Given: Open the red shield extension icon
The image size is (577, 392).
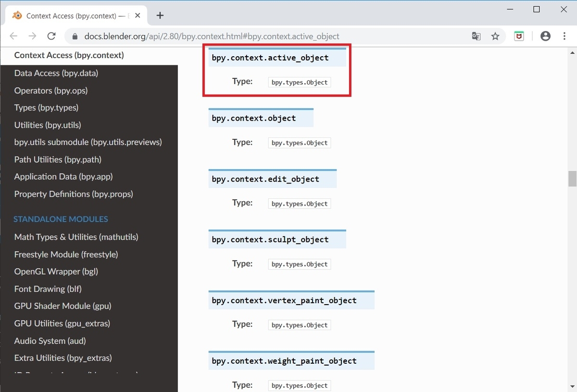Looking at the screenshot, I should (x=519, y=36).
